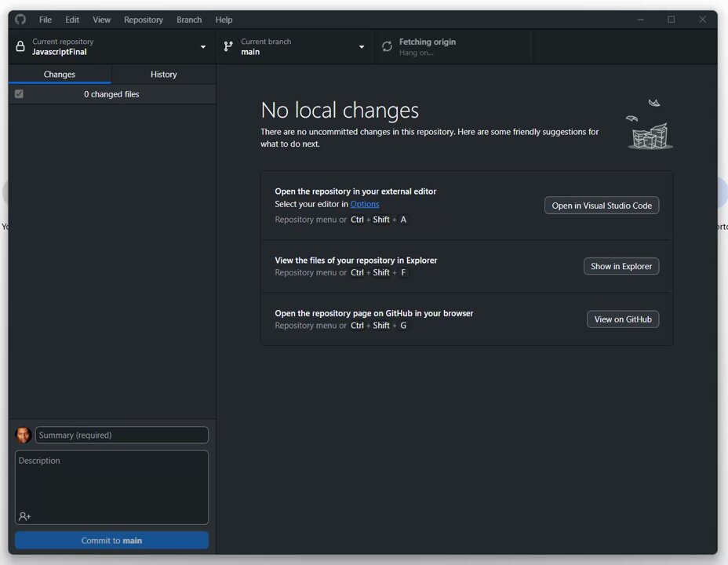Click the JavascriptFinal repository name

(x=60, y=52)
